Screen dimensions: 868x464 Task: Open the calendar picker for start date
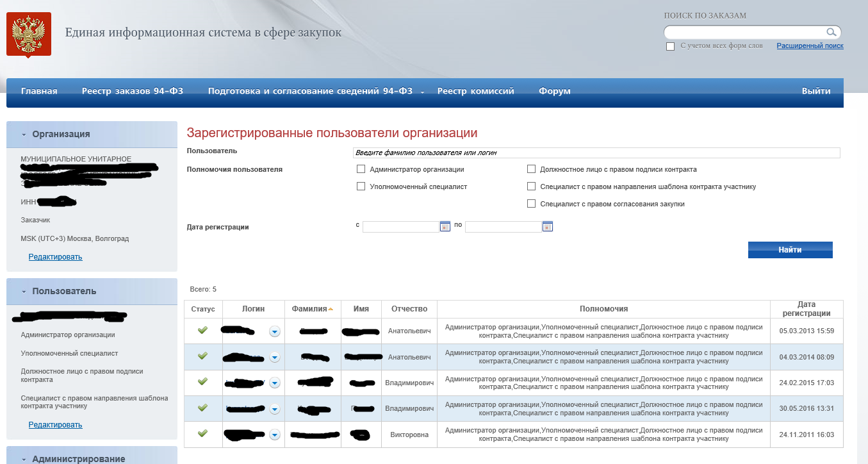pyautogui.click(x=445, y=226)
